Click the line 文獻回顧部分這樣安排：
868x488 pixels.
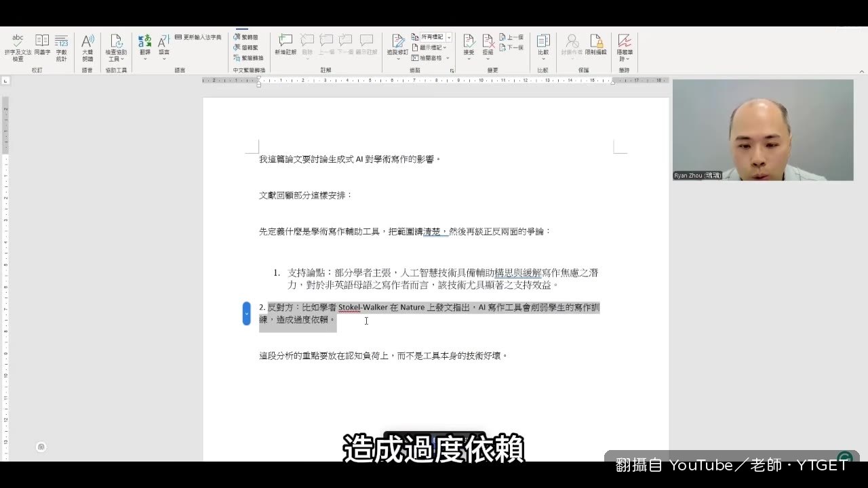306,195
